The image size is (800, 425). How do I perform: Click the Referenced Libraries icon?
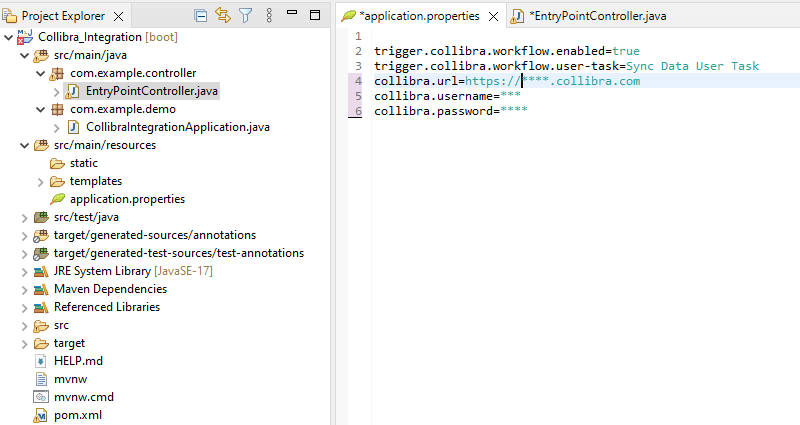(x=41, y=308)
